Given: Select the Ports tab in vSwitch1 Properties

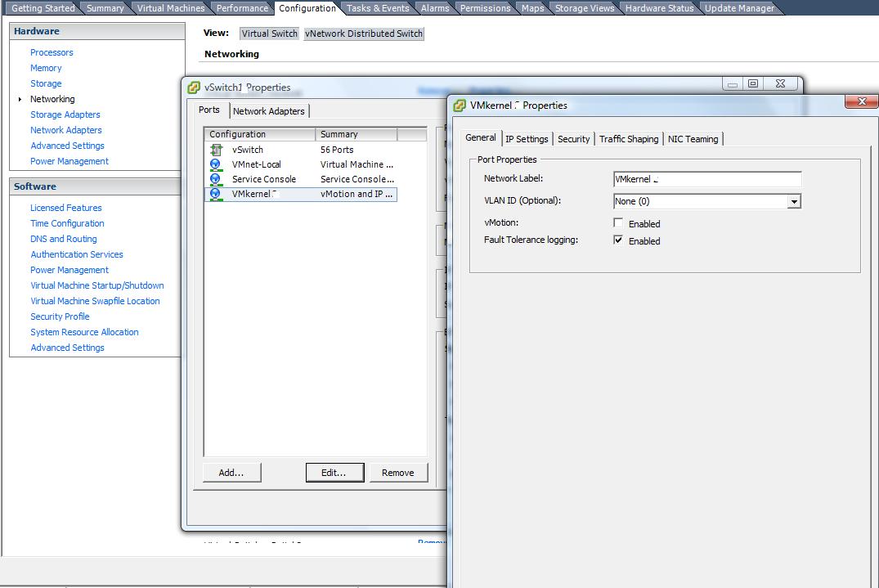Looking at the screenshot, I should (209, 110).
